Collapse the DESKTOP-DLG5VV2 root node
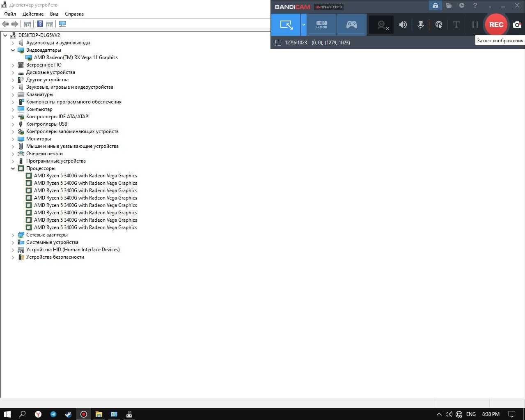The image size is (525, 420). point(5,35)
